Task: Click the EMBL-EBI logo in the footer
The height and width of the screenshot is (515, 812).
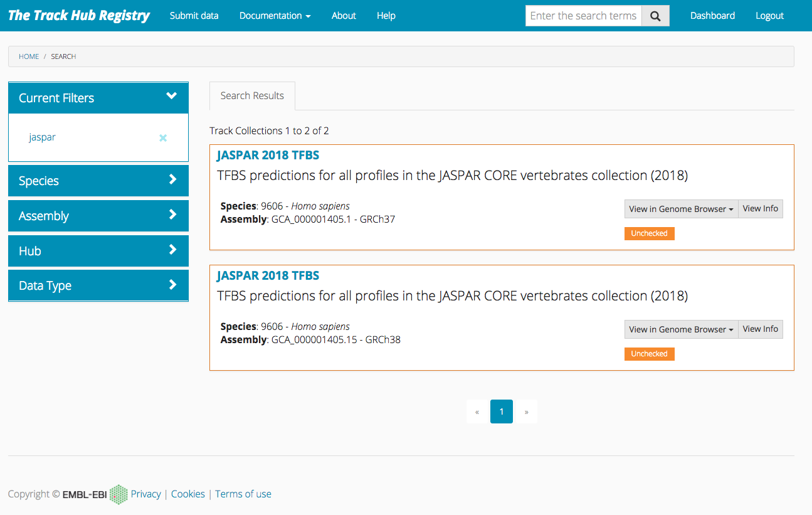Action: 95,494
